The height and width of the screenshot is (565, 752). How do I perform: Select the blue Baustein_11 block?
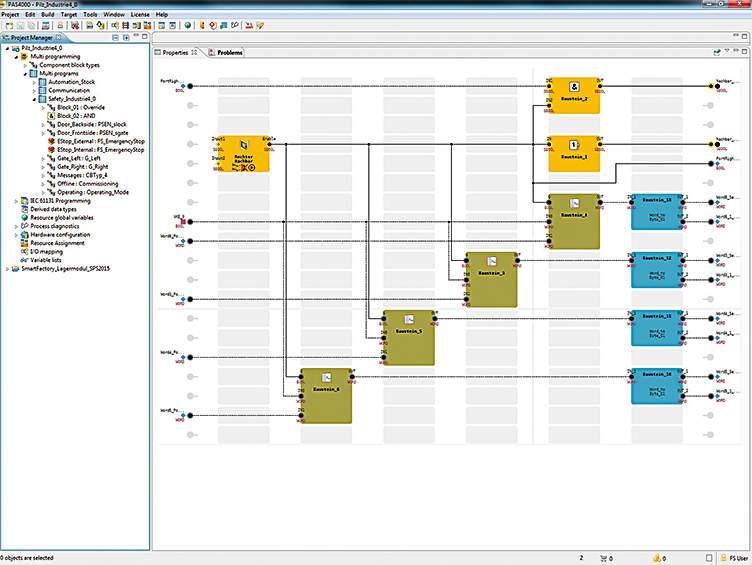point(657,212)
